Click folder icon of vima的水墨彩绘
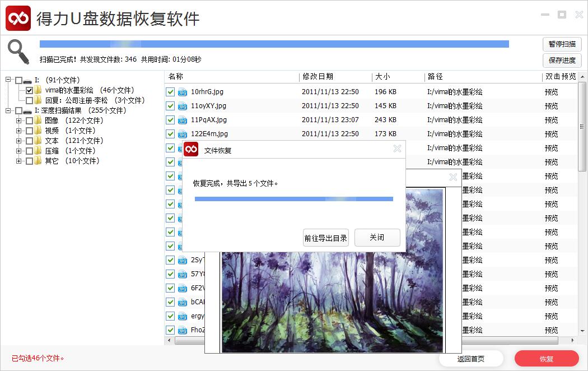588x371 pixels. (38, 90)
